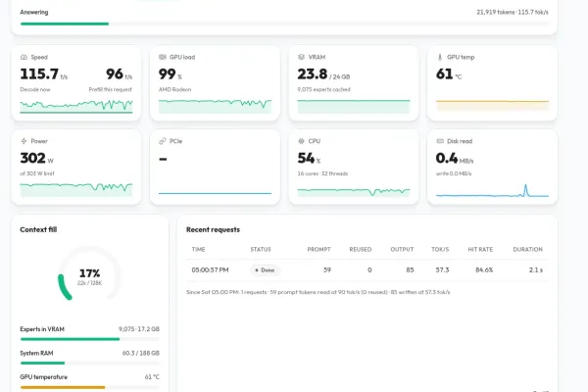Click the GPU load chip icon

(163, 57)
